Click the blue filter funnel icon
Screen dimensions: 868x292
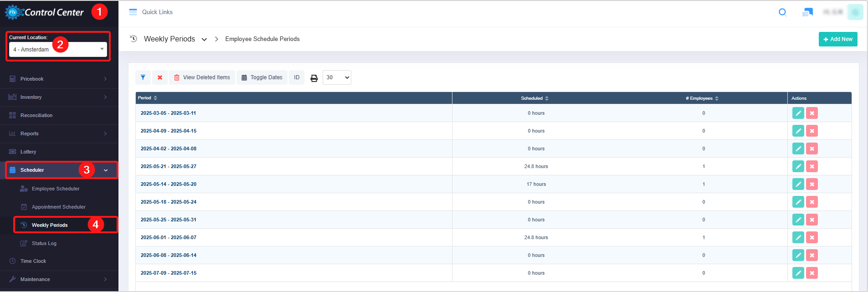coord(143,77)
